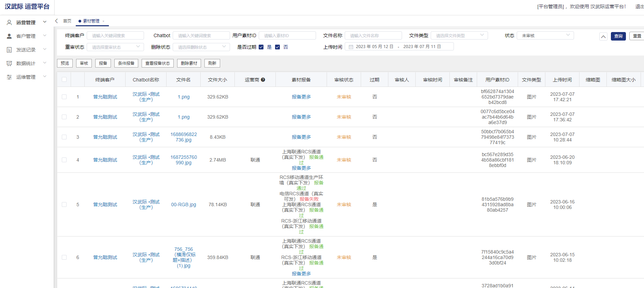Click the 汉武际 运营平台 logo title
The image size is (644, 288).
27,6
